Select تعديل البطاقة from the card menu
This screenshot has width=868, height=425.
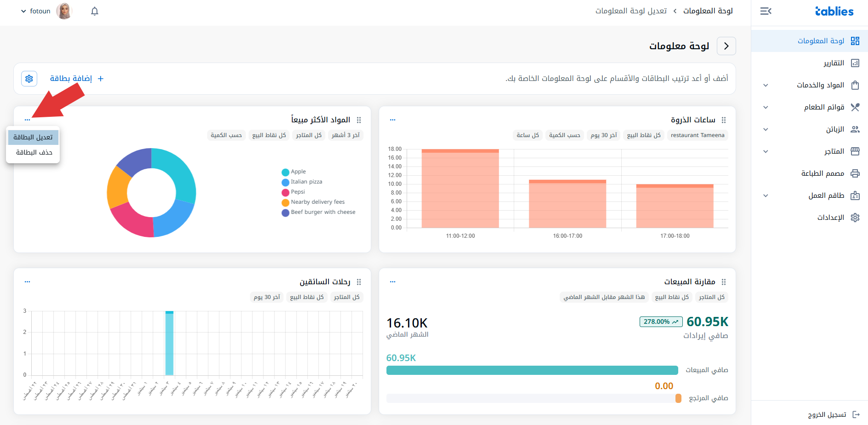(33, 137)
